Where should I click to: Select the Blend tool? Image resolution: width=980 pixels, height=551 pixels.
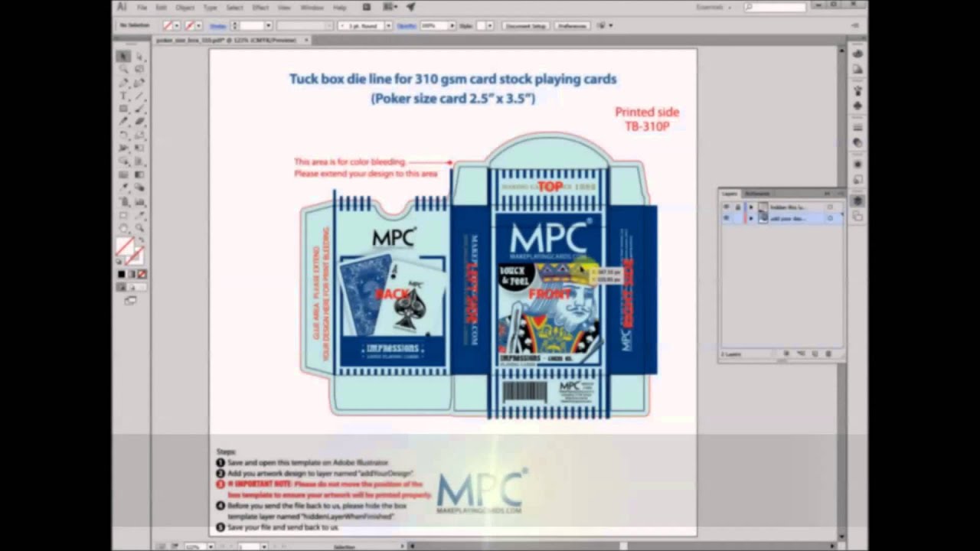[x=139, y=187]
